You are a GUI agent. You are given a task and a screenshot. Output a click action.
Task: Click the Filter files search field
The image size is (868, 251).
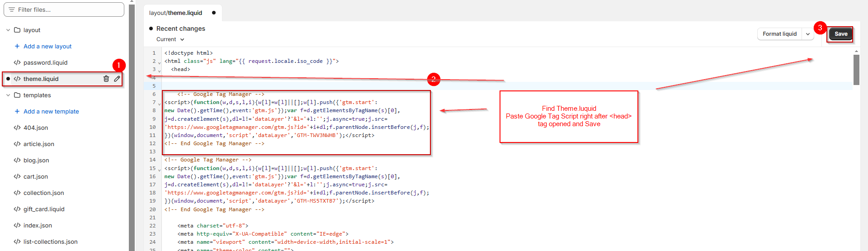tap(64, 9)
